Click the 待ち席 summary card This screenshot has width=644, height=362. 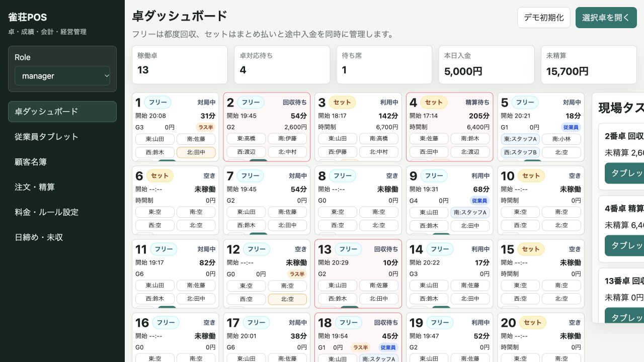coord(384,65)
